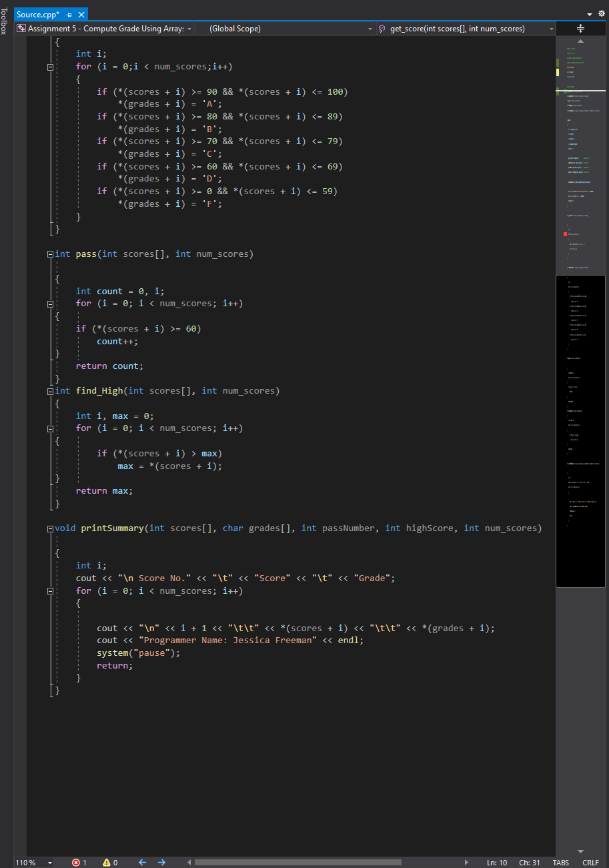
Task: Click the vertical scroll down arrow
Action: coord(580,851)
